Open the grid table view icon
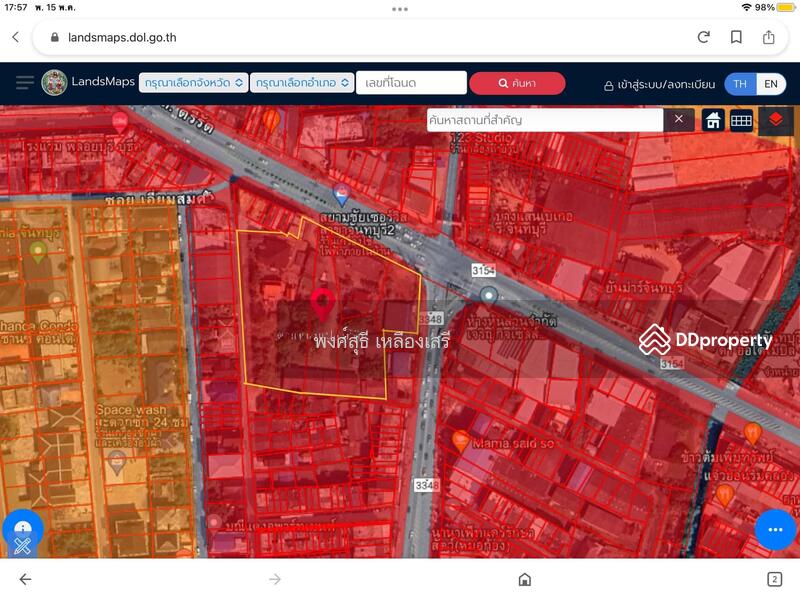This screenshot has height=600, width=800. tap(741, 120)
